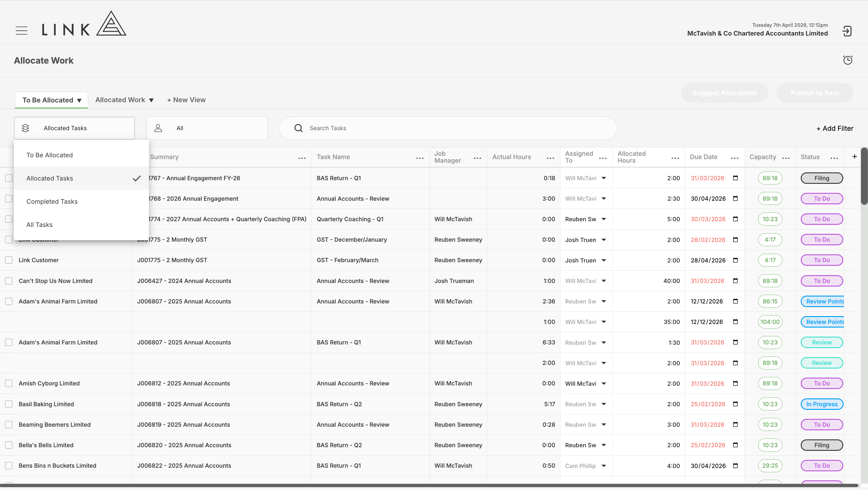The width and height of the screenshot is (868, 490).
Task: Tick checkbox for Amish Cyborg Limited
Action: coord(9,384)
